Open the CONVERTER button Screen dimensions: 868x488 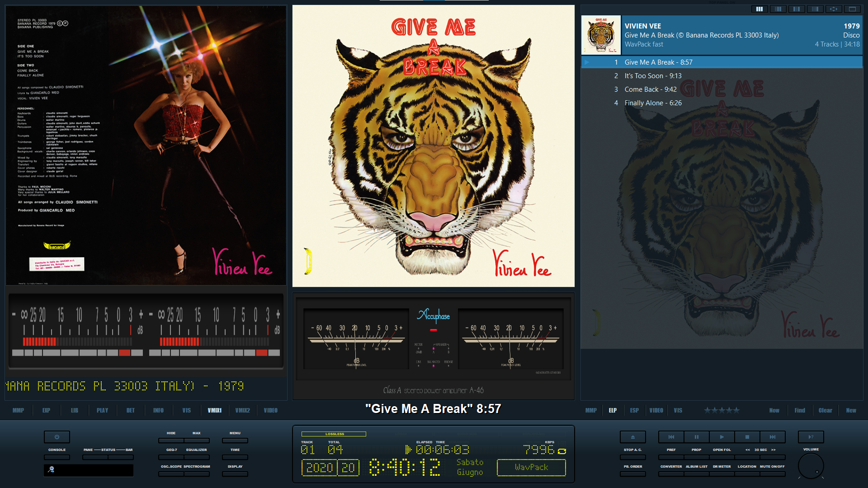[x=671, y=474]
